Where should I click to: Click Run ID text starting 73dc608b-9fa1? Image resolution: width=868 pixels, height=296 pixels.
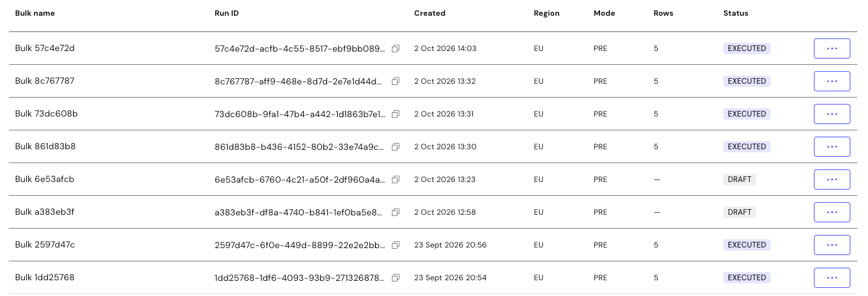point(300,114)
